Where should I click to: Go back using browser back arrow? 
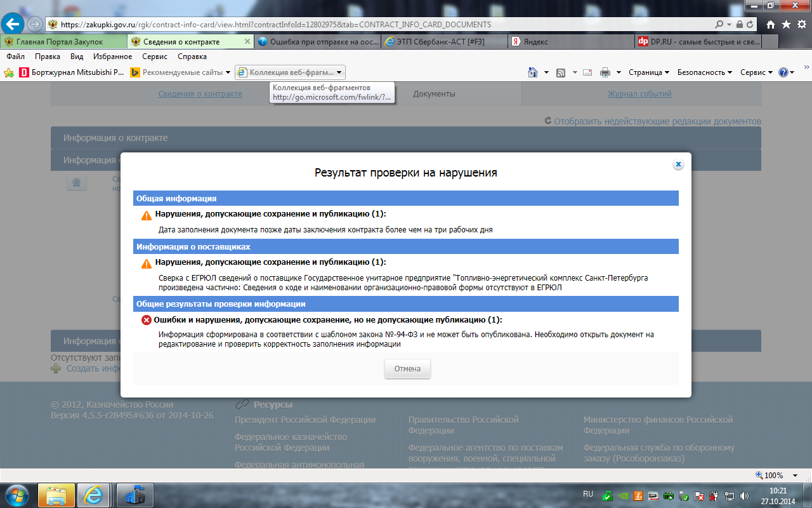click(11, 24)
